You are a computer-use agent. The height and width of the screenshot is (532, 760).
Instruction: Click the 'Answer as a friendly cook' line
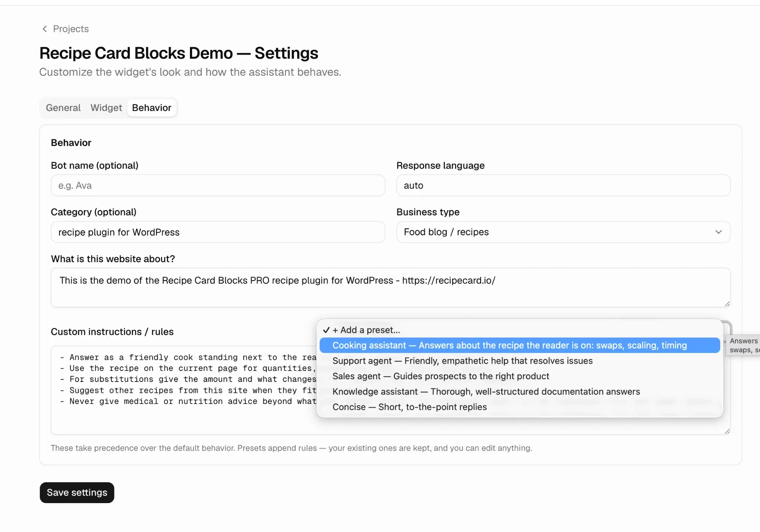click(188, 357)
